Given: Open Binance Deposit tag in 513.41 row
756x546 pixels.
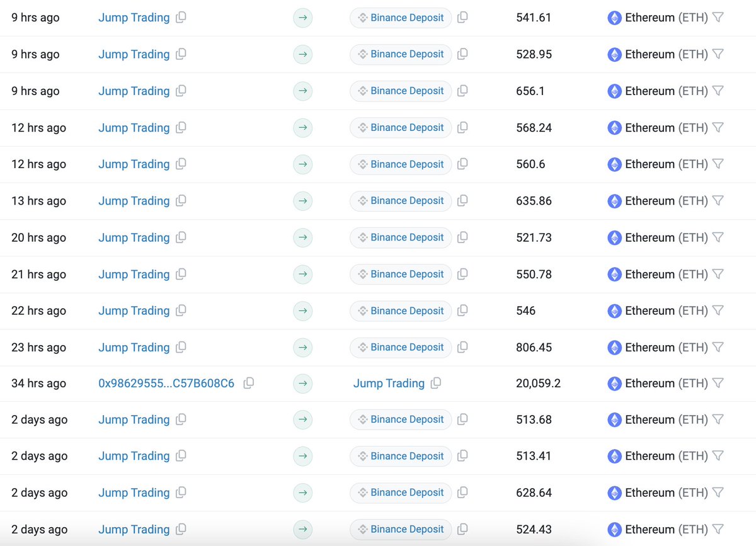Looking at the screenshot, I should click(x=401, y=456).
